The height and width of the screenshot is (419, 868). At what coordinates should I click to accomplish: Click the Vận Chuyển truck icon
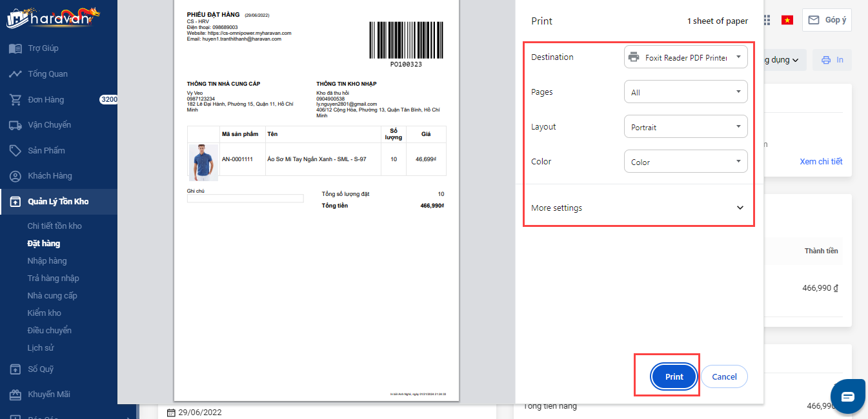click(x=15, y=125)
